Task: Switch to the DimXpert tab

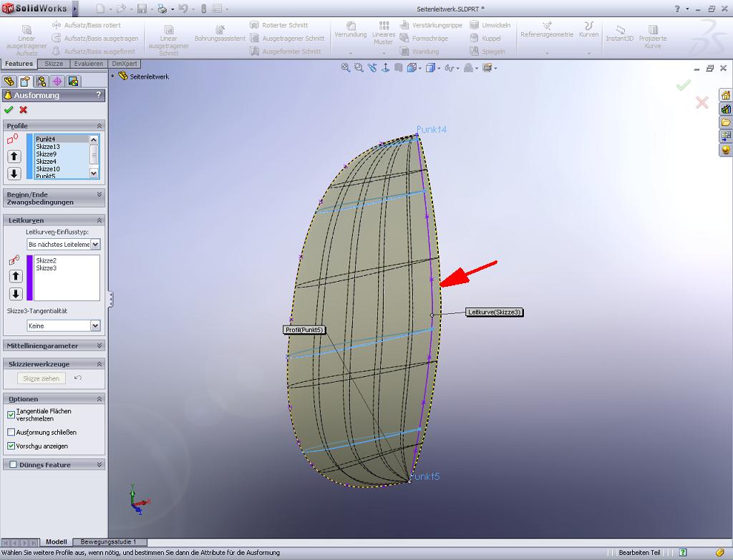Action: (125, 64)
